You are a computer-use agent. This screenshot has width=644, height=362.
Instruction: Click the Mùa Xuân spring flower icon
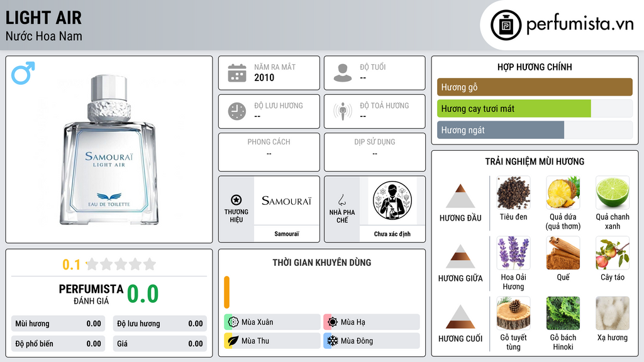tap(233, 322)
